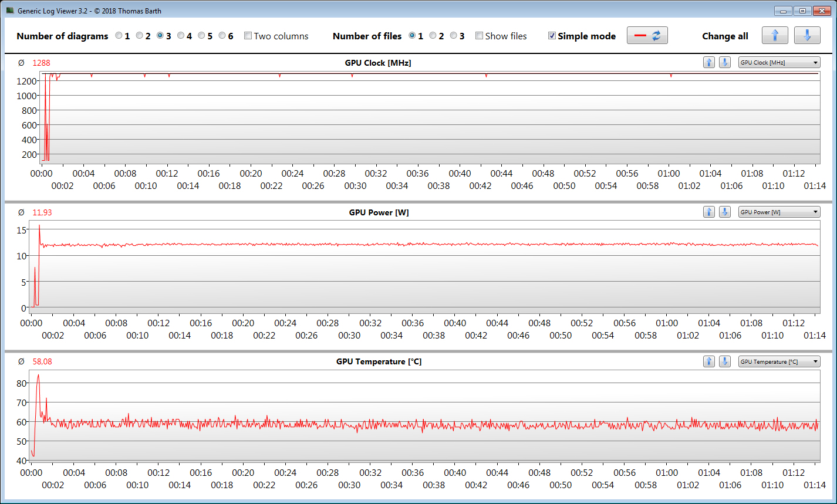Click the down arrow in GPU Power diagram

(x=725, y=212)
